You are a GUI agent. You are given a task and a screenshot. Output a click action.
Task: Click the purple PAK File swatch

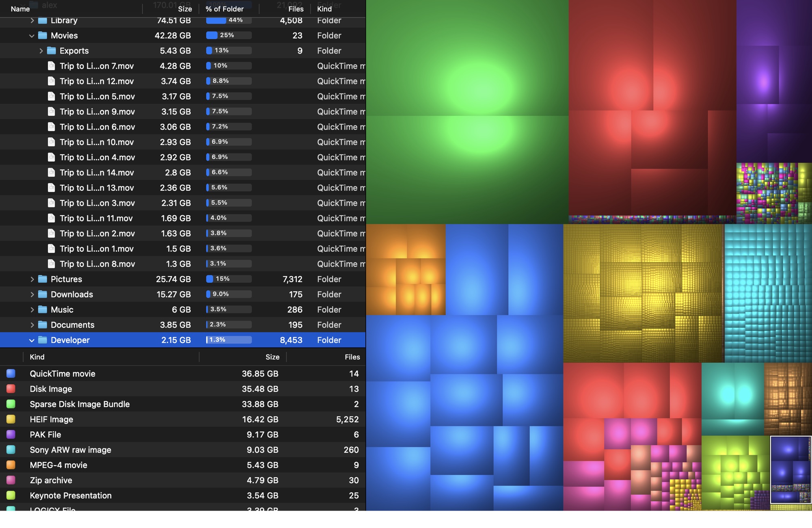[11, 435]
